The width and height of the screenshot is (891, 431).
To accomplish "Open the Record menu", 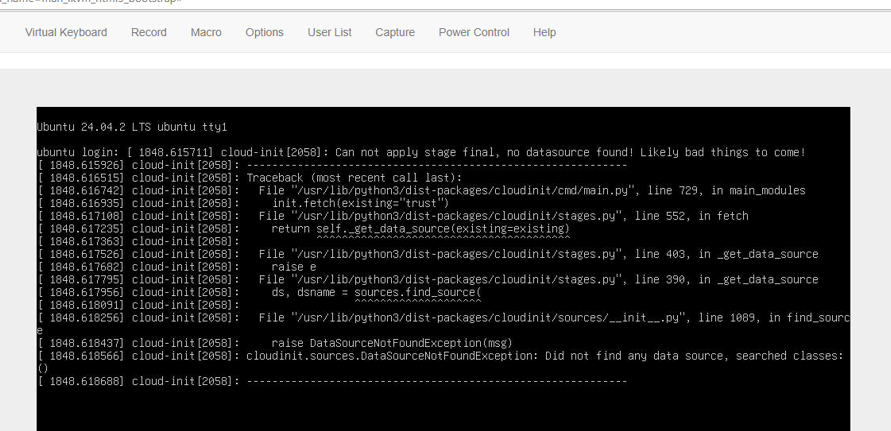I will tap(149, 32).
